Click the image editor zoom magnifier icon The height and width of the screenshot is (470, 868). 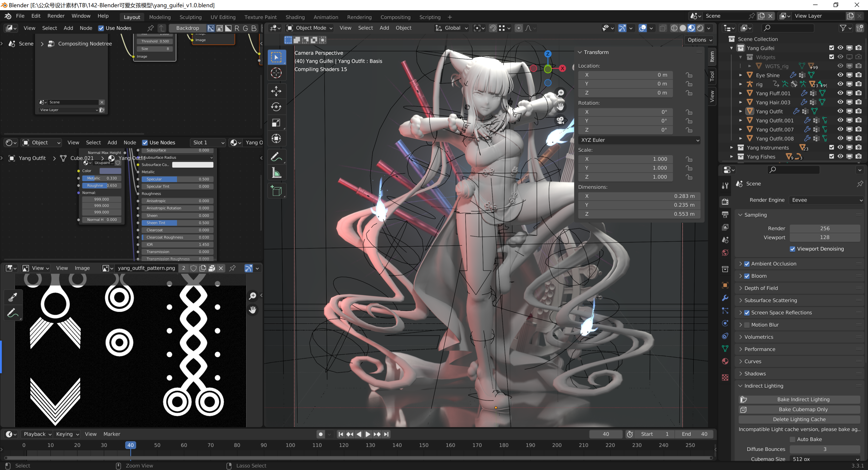click(x=253, y=296)
